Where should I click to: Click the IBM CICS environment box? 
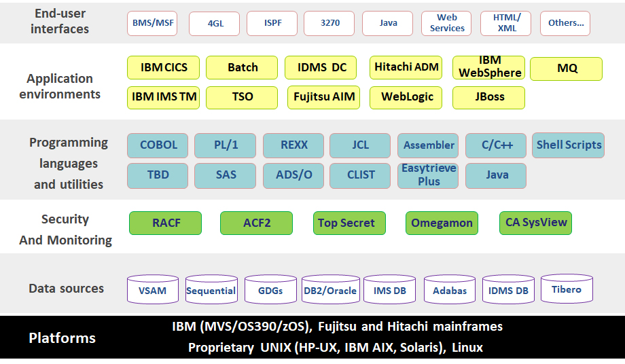(164, 67)
